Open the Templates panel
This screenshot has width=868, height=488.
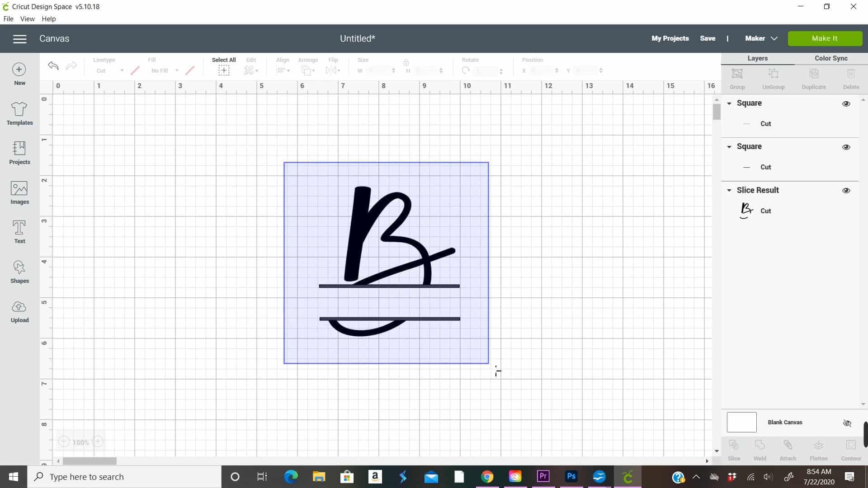pos(19,113)
